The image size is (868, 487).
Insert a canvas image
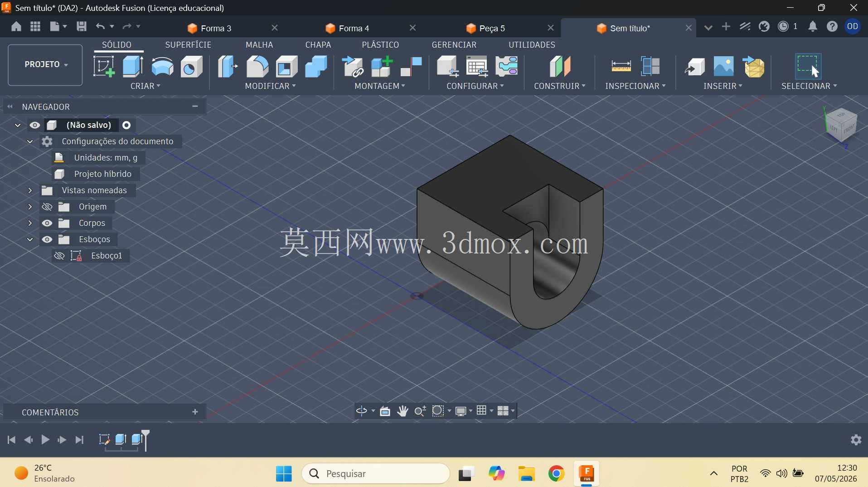click(x=723, y=66)
